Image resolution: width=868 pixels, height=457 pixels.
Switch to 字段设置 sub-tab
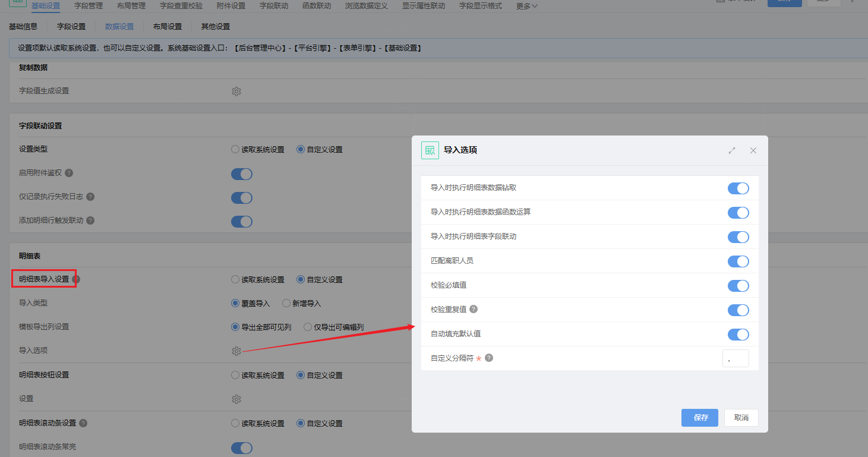(x=71, y=27)
